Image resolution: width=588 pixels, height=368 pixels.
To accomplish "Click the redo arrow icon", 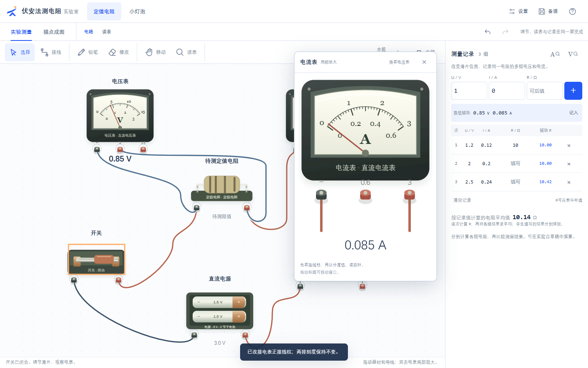I will (506, 32).
